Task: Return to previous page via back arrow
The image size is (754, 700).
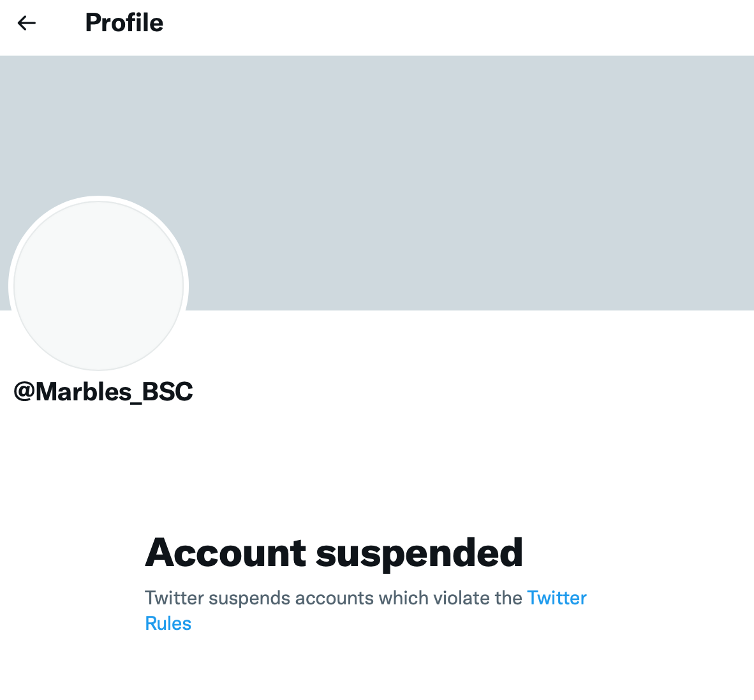Action: click(x=26, y=23)
